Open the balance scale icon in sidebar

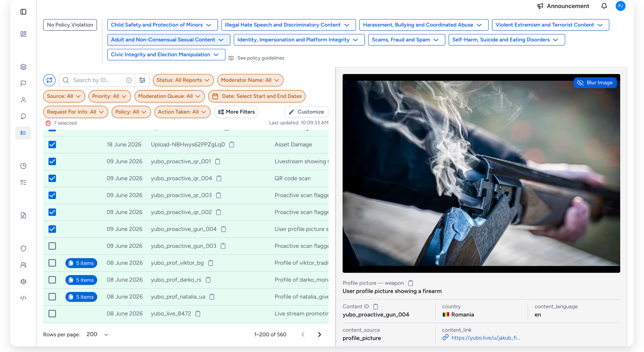coord(23,281)
